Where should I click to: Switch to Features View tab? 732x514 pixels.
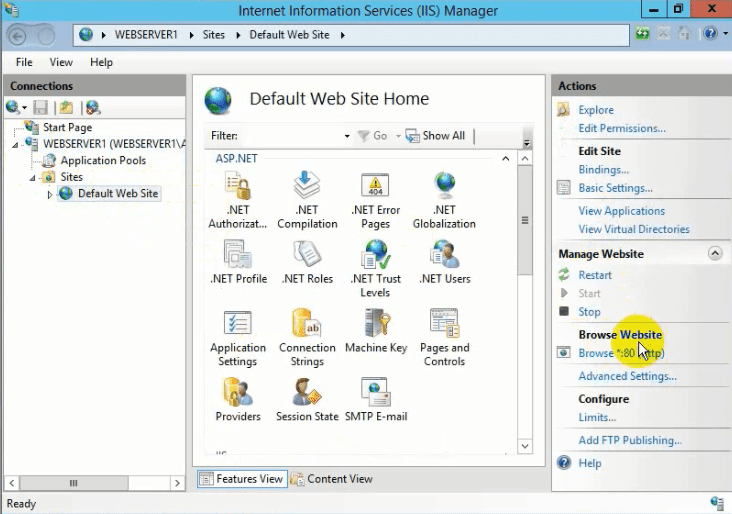[x=242, y=479]
